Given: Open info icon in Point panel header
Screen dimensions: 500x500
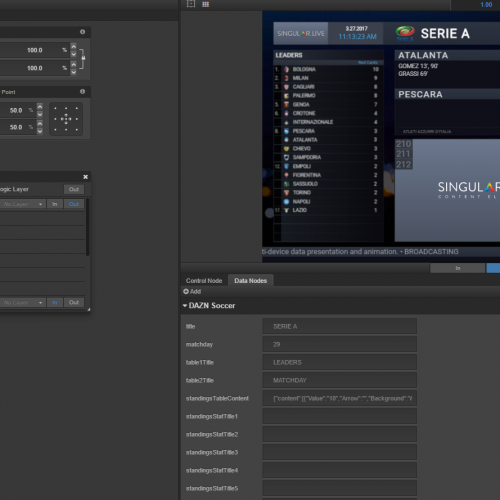Looking at the screenshot, I should (x=82, y=91).
